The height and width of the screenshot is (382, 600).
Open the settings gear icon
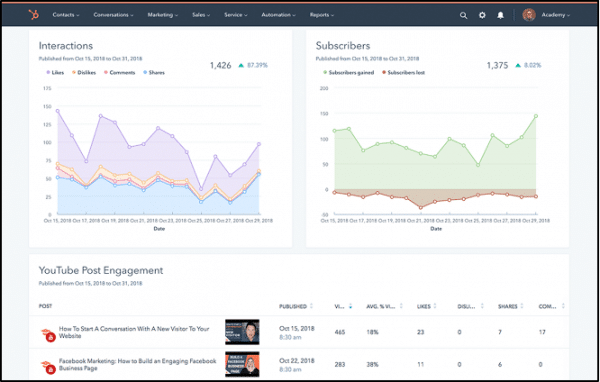click(482, 15)
